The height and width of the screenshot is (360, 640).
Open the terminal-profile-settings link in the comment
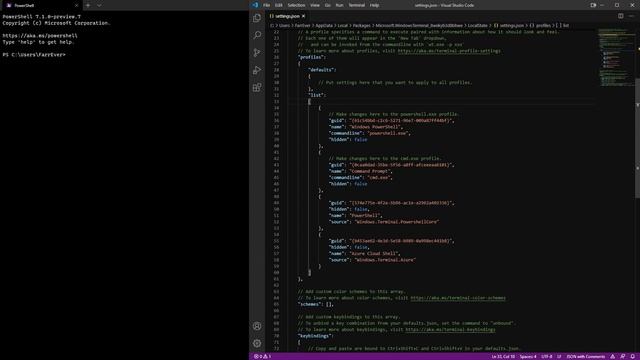coord(449,51)
